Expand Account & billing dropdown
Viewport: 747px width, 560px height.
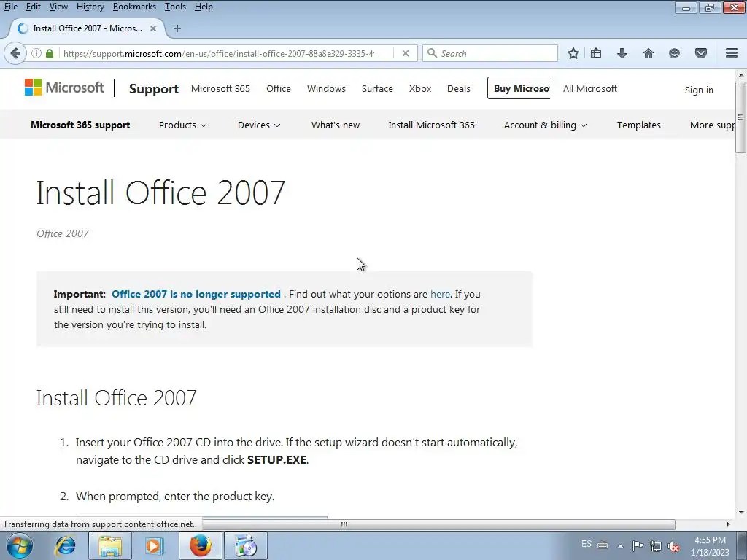545,125
